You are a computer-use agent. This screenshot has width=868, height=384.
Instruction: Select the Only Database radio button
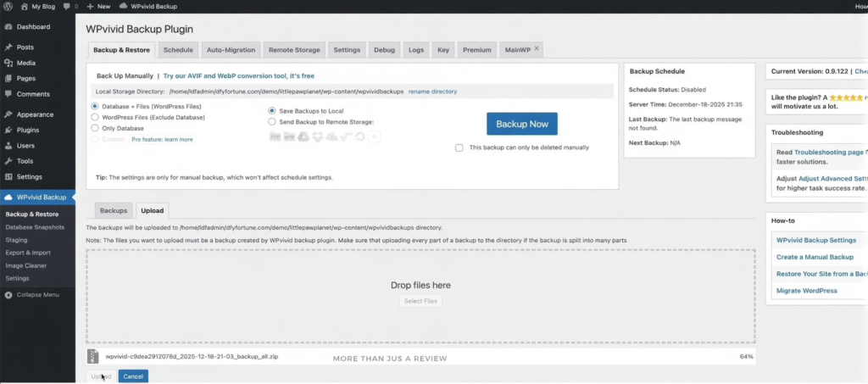tap(95, 128)
